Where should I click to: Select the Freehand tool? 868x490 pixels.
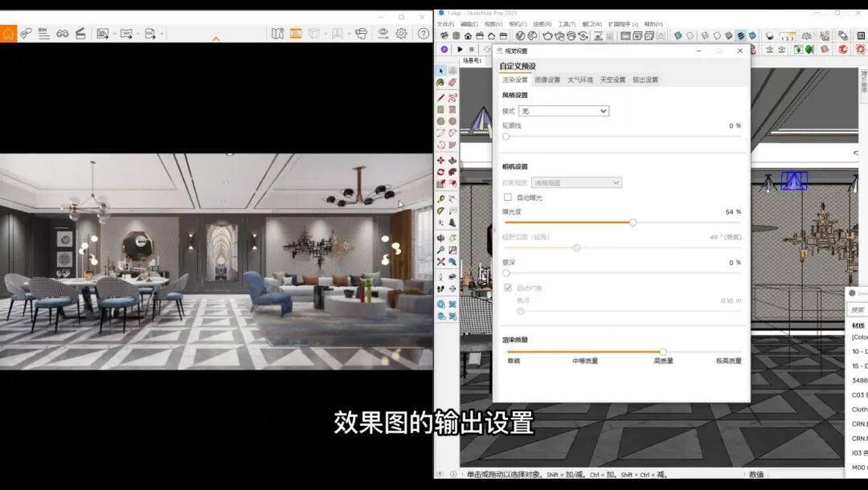(452, 98)
